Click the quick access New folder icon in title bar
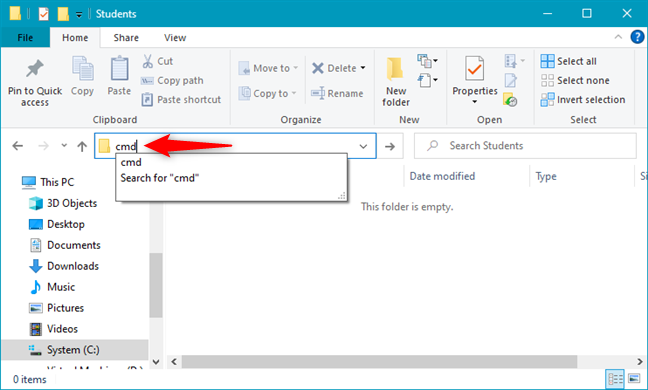This screenshot has width=648, height=390. point(63,14)
